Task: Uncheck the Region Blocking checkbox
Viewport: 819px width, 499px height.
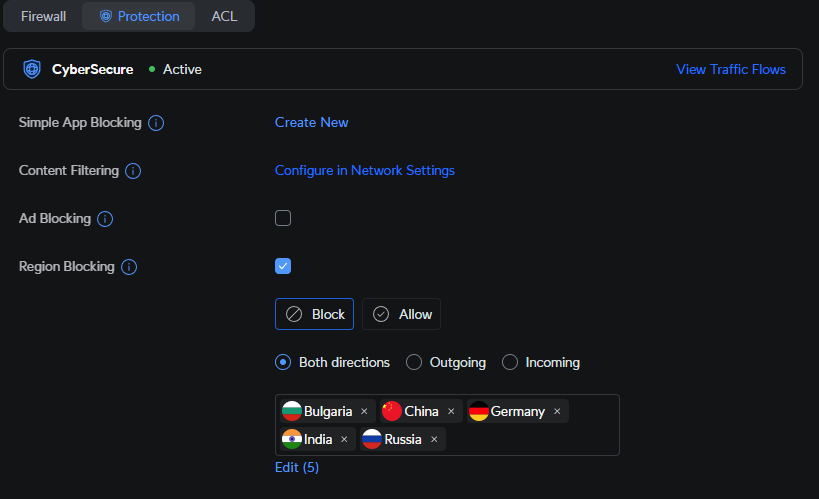Action: coord(283,266)
